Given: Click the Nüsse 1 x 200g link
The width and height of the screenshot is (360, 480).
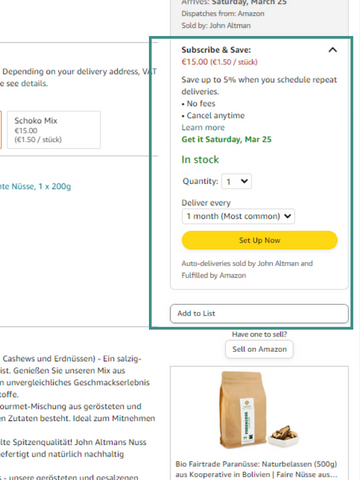Looking at the screenshot, I should [x=35, y=186].
